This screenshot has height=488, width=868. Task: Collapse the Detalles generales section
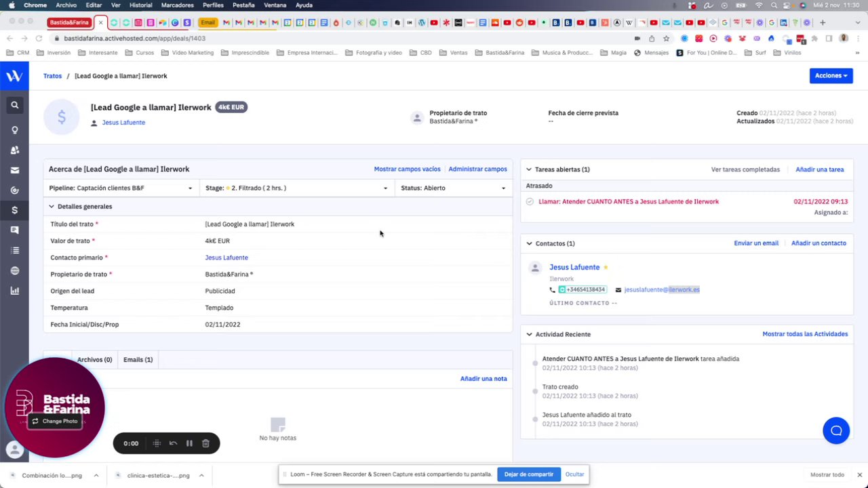(52, 207)
